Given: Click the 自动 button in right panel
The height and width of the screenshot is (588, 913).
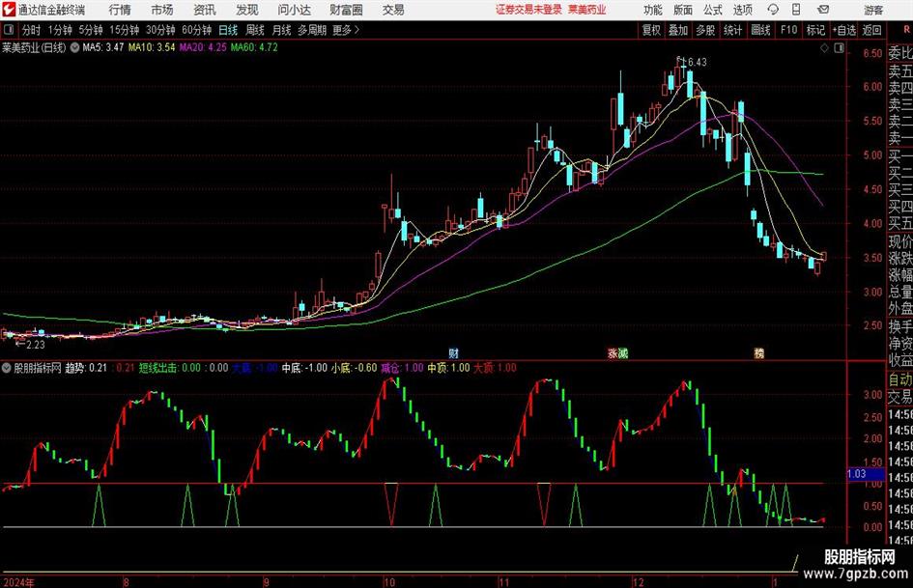Looking at the screenshot, I should 900,379.
